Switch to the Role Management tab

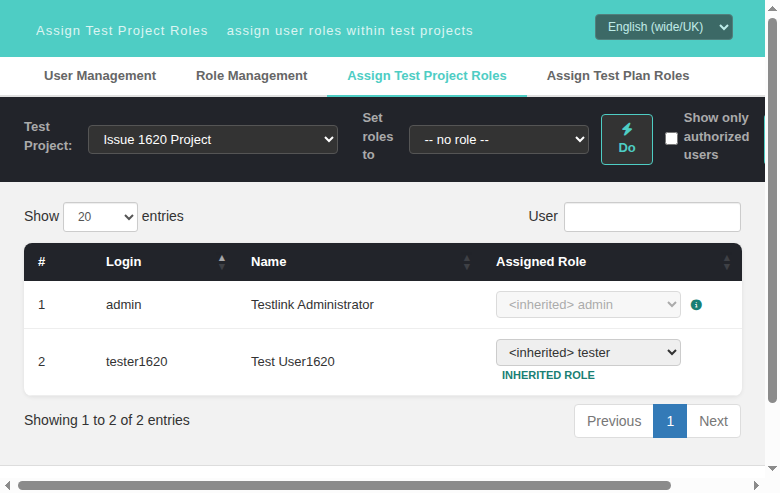251,76
